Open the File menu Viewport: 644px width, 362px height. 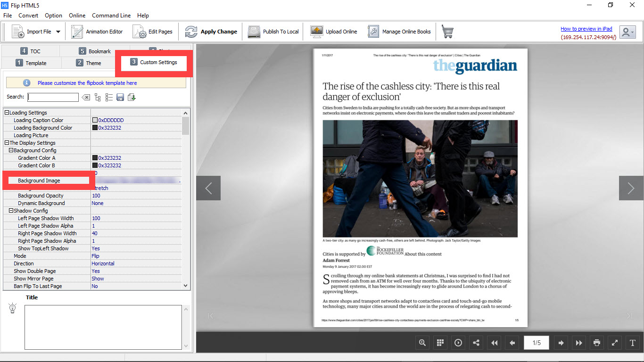8,16
